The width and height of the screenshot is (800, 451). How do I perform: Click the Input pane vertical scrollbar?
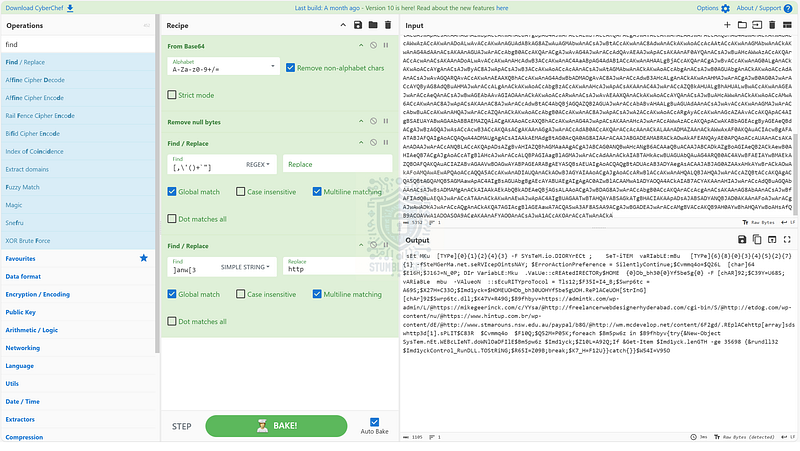[x=796, y=173]
